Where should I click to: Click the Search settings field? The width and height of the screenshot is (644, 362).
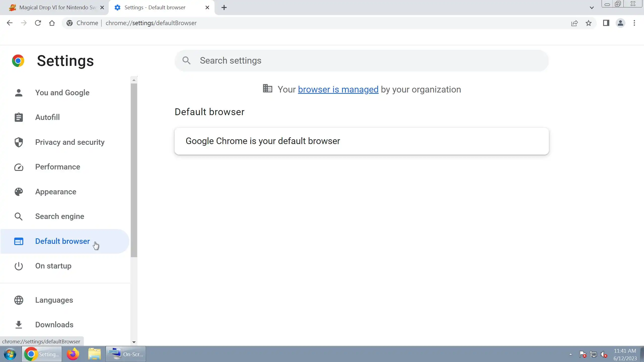click(361, 61)
